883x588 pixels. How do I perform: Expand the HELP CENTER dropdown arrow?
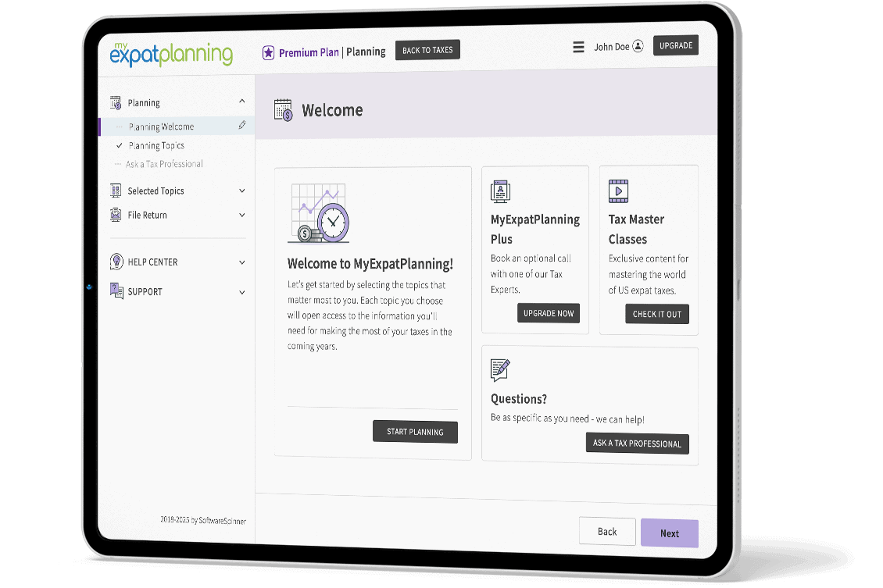pos(242,262)
